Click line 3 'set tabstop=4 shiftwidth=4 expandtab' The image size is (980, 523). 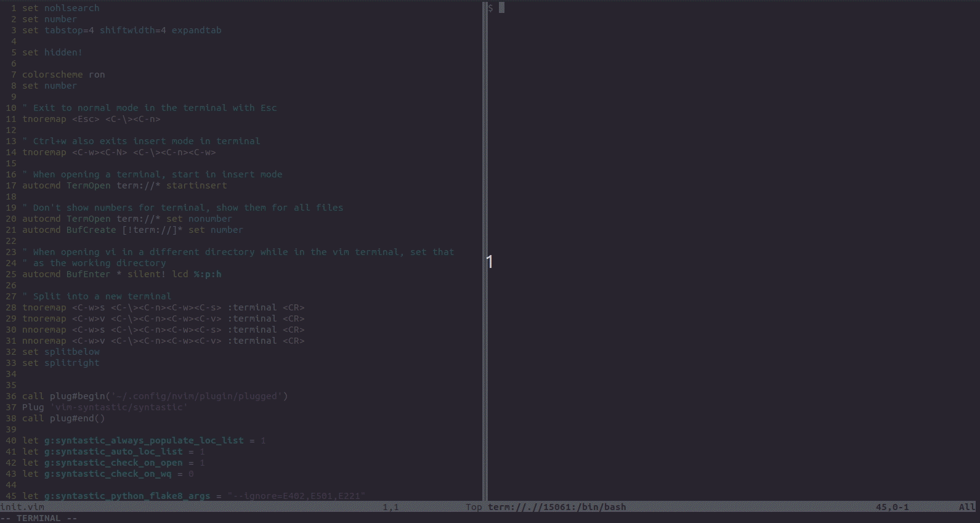pos(121,30)
